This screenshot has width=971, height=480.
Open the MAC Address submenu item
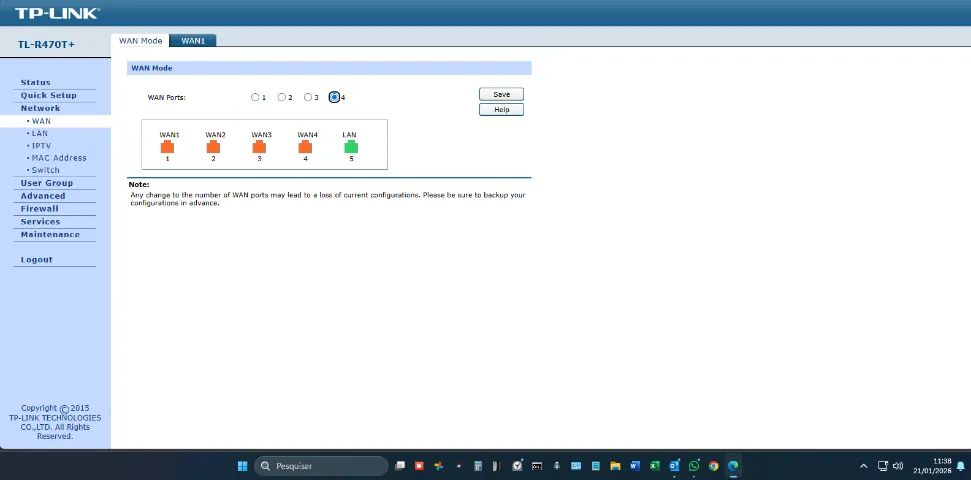[x=59, y=158]
